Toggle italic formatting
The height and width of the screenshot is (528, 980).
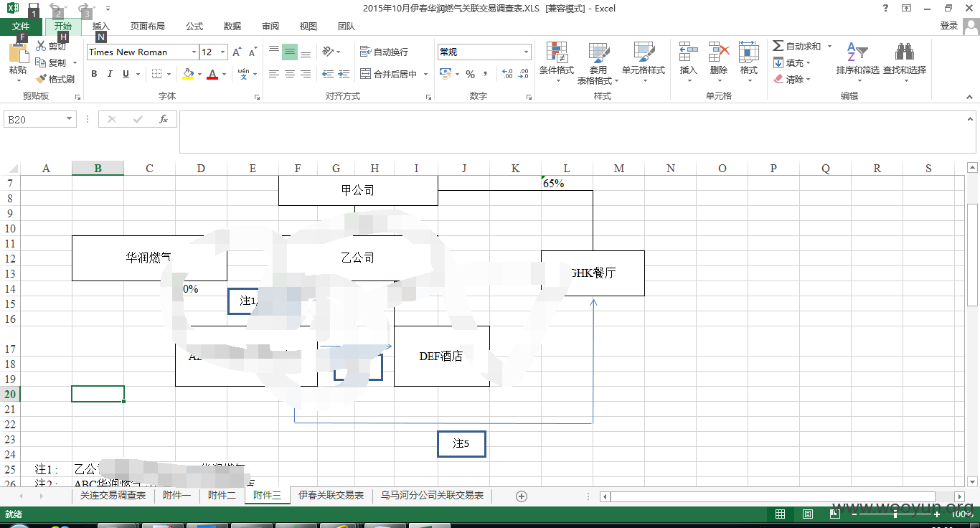[x=110, y=74]
